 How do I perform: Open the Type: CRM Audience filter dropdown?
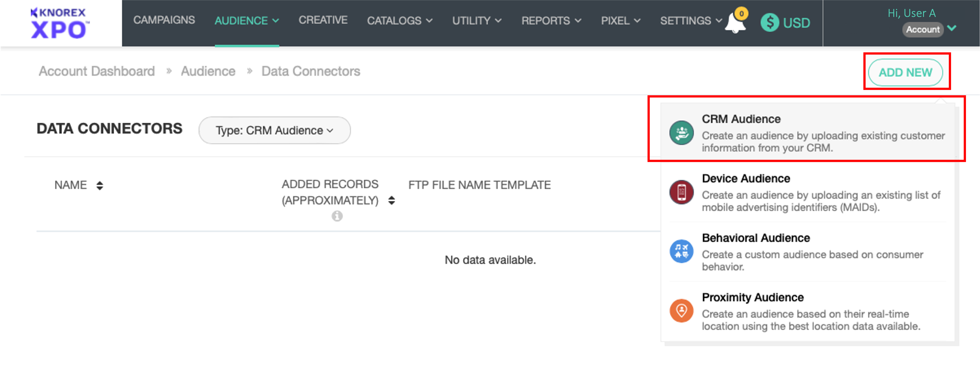pyautogui.click(x=274, y=131)
